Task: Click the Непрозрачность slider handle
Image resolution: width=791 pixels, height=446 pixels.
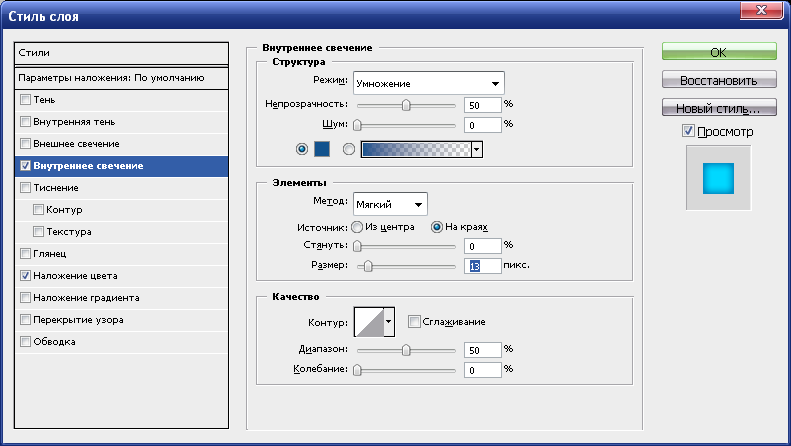Action: pos(406,105)
